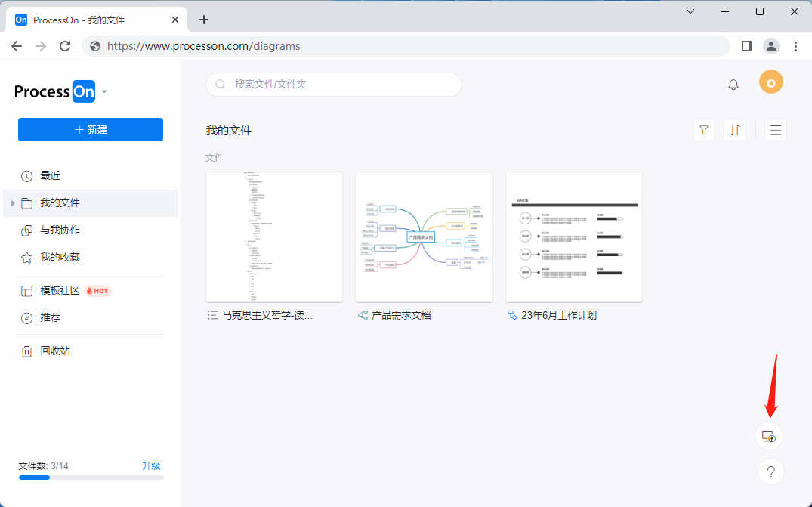Viewport: 812px width, 507px height.
Task: Click the flowchart icon beside 23年6月工作计划
Action: [513, 315]
